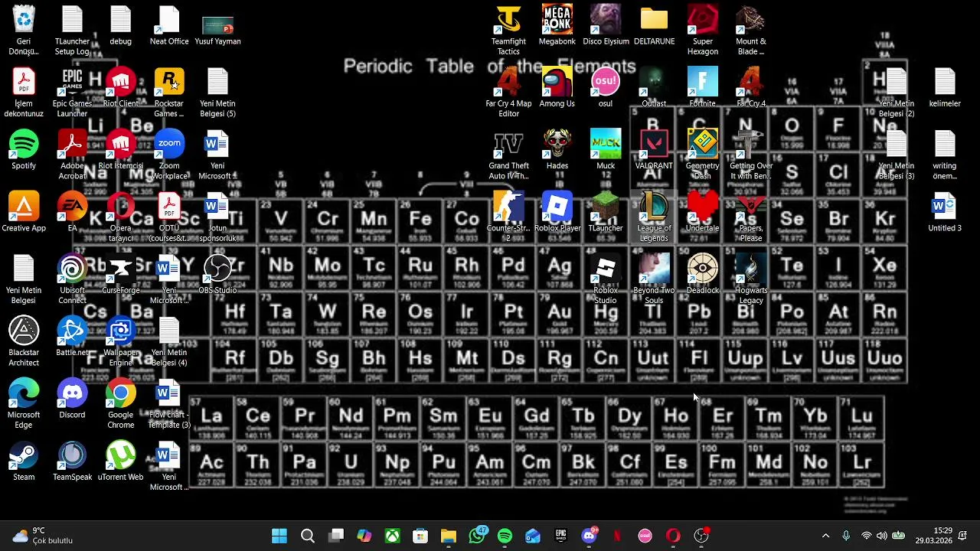Open taskbar Search
Viewport: 980px width, 551px height.
pyautogui.click(x=308, y=536)
